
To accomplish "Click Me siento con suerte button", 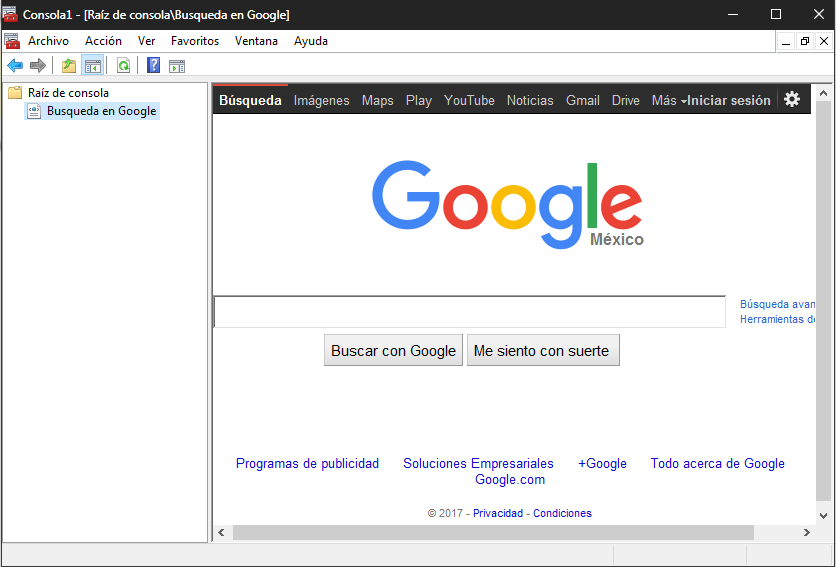I will tap(543, 350).
